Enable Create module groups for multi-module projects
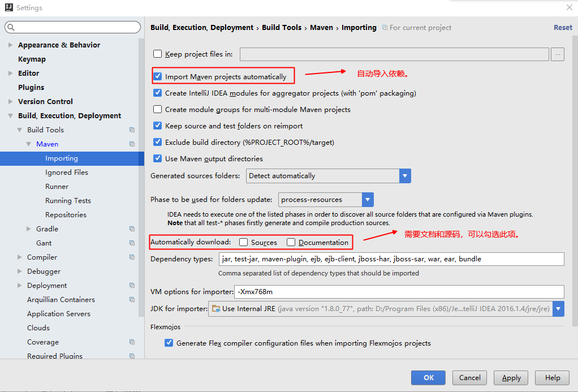 click(x=157, y=109)
